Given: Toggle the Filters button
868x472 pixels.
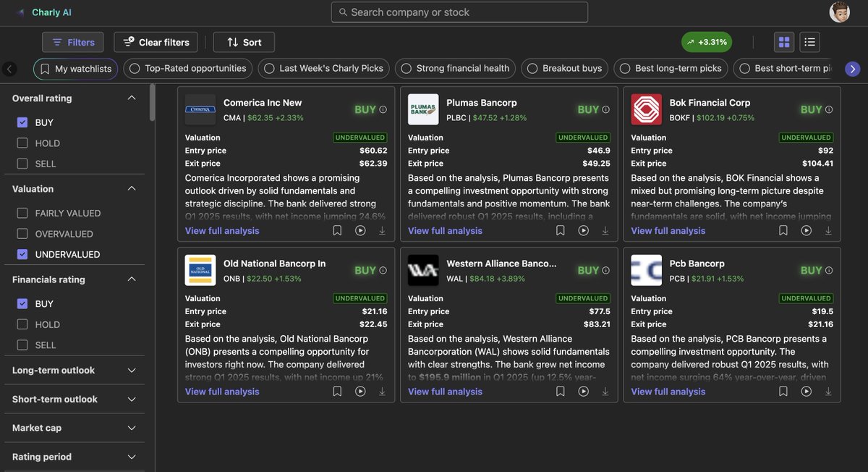Looking at the screenshot, I should click(x=73, y=42).
